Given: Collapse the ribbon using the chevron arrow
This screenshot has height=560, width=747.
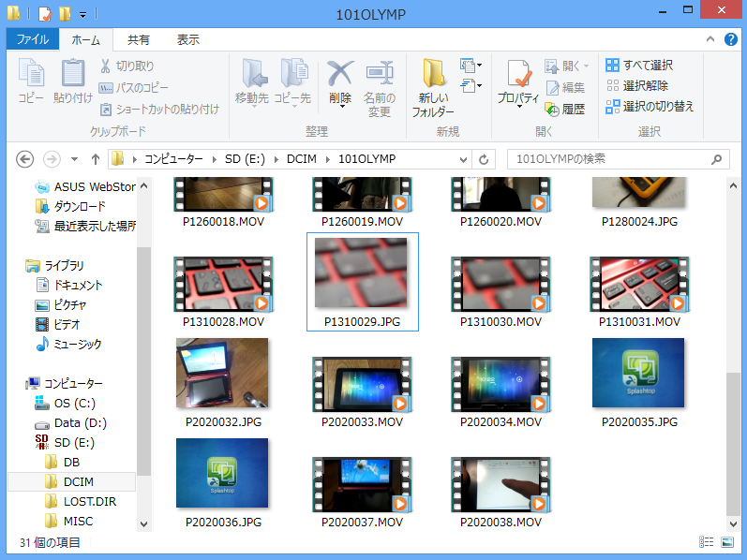Looking at the screenshot, I should click(x=711, y=40).
